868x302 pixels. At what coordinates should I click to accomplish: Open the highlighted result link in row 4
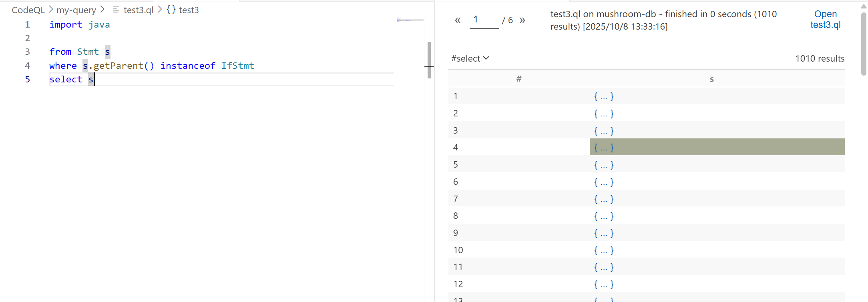(x=604, y=147)
